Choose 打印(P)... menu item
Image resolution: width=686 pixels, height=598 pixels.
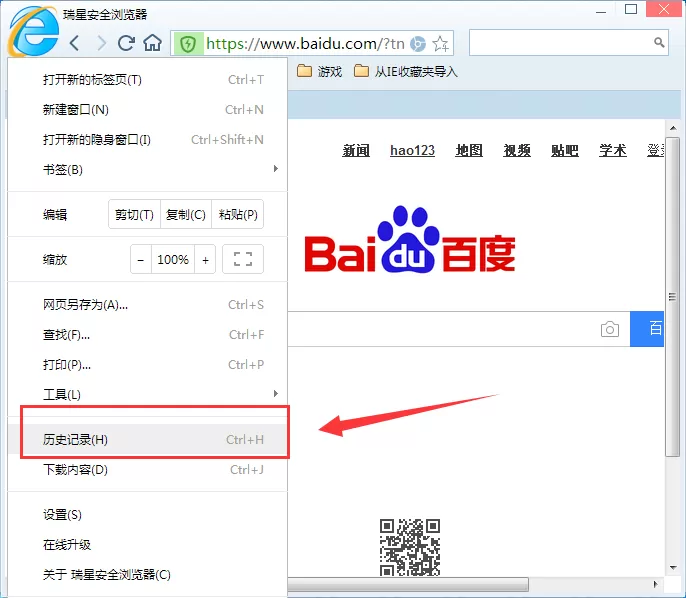(147, 364)
